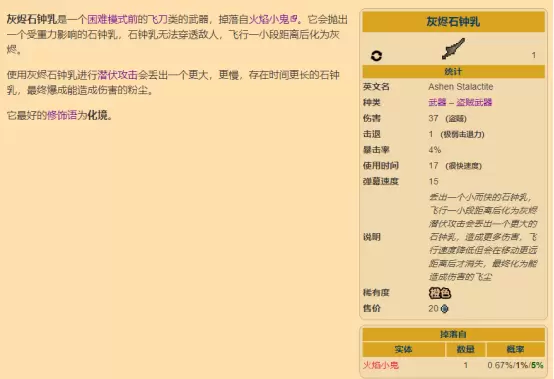The image size is (554, 379).
Task: Click external link icon after 火焰小鬼
Action: tap(294, 18)
